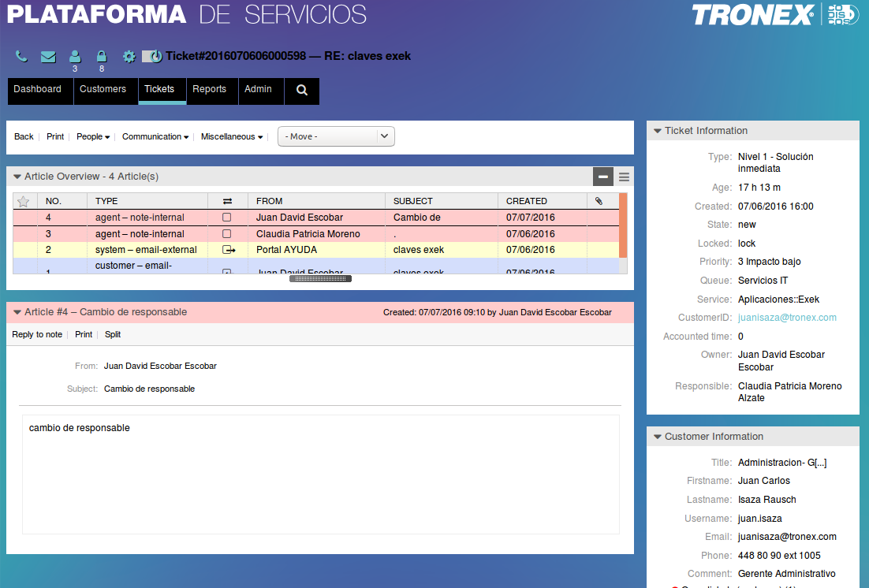Click the phone ticket icon in header
869x588 pixels.
pyautogui.click(x=21, y=56)
